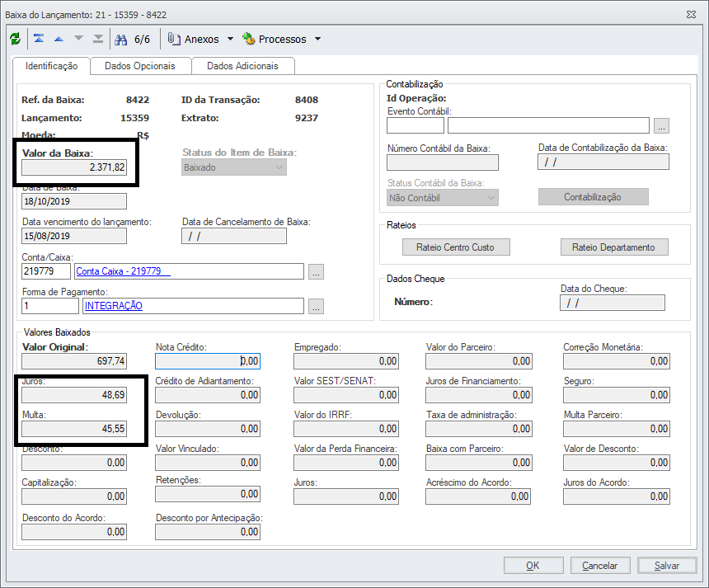Click Número Contábil da Baixa field
The height and width of the screenshot is (588, 709).
442,162
